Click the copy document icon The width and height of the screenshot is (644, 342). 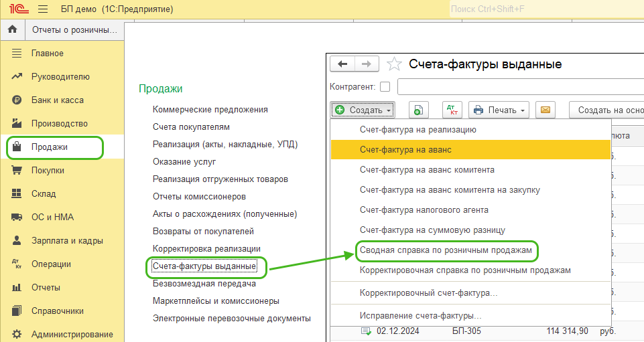tap(419, 110)
